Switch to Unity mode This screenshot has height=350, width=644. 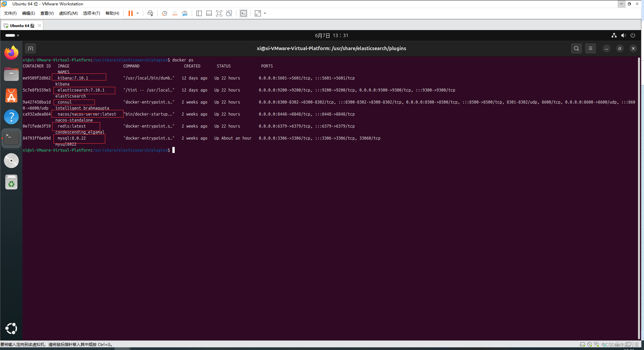pyautogui.click(x=229, y=13)
